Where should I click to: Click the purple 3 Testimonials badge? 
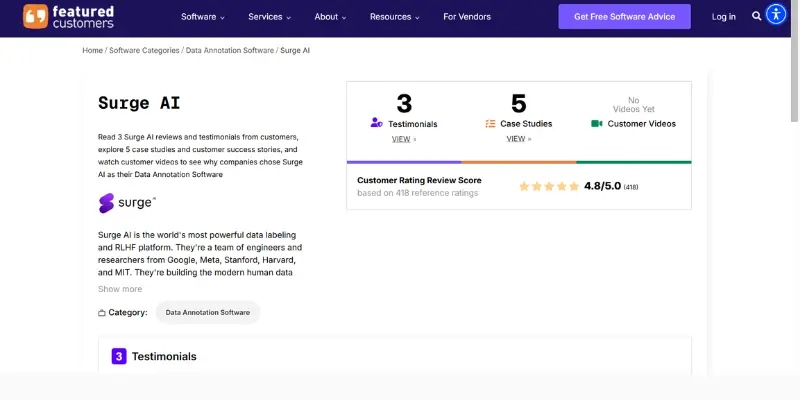(119, 356)
